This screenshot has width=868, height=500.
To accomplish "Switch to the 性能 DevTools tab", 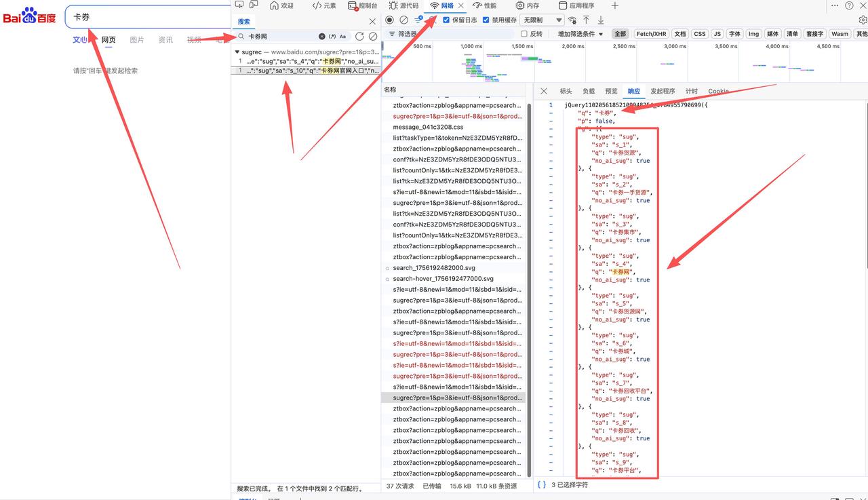I will [x=484, y=5].
